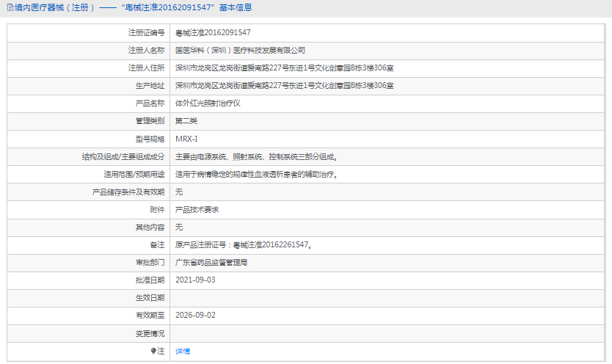Select approval date 2021-09-03
612x364 pixels.
(x=195, y=280)
